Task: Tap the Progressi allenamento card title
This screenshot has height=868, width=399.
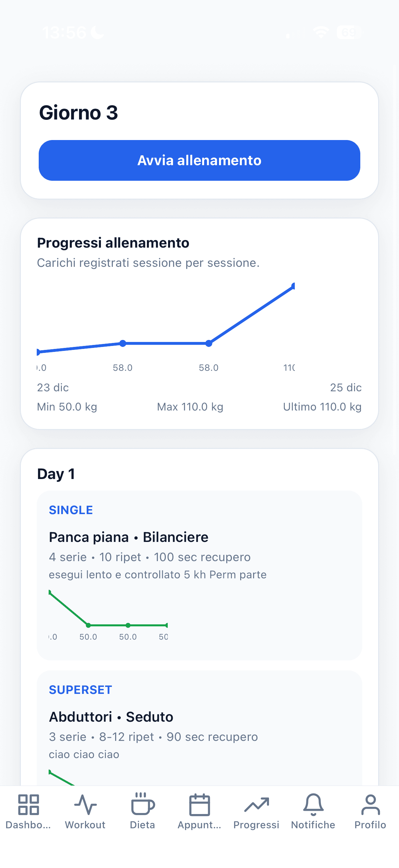Action: pyautogui.click(x=113, y=243)
